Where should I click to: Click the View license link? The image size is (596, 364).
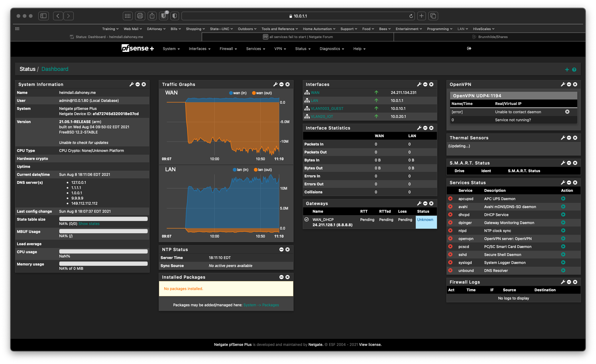(370, 345)
